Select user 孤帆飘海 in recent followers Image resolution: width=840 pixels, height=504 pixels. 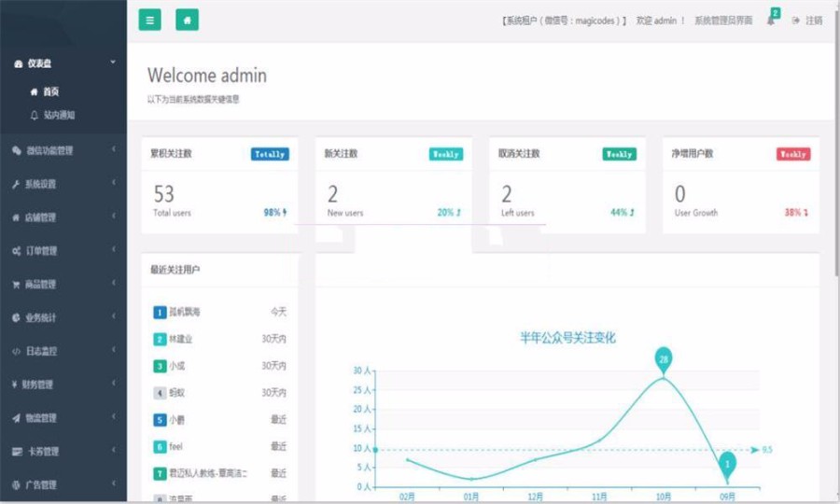pyautogui.click(x=185, y=312)
